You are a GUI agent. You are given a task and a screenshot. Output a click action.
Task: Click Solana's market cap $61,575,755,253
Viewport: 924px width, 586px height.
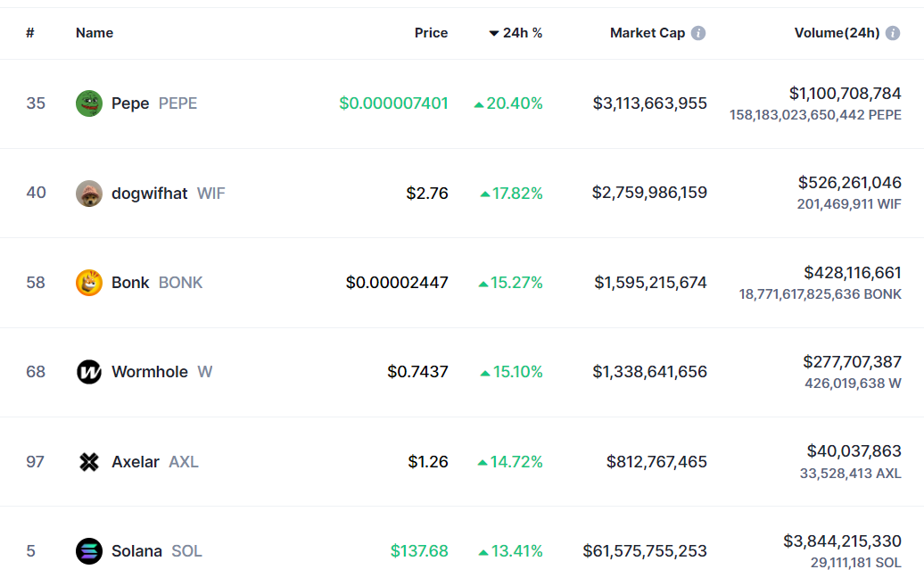coord(645,551)
